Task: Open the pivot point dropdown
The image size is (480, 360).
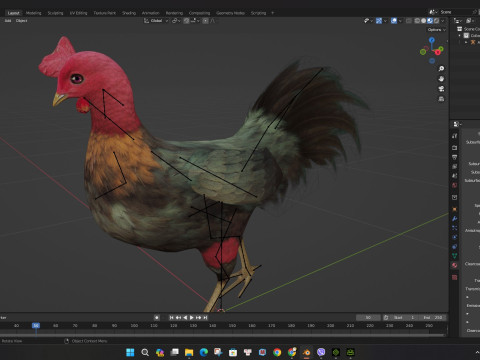Action: click(x=176, y=21)
